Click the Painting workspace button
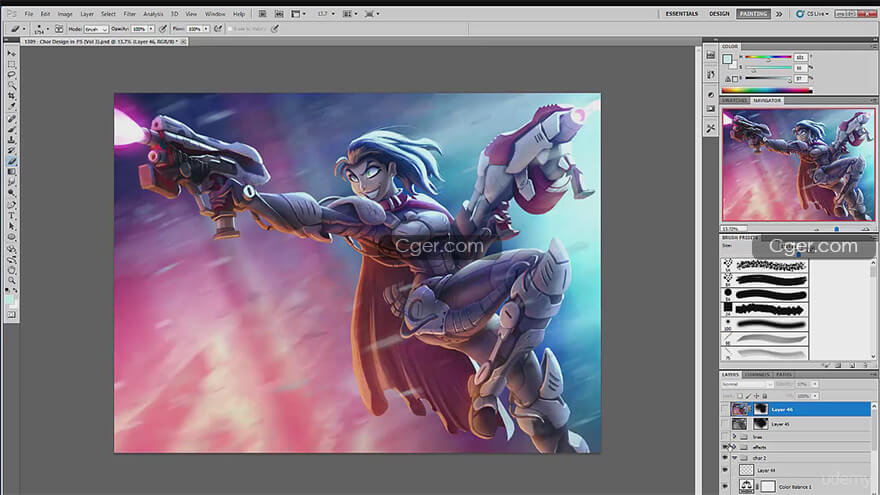 [753, 13]
